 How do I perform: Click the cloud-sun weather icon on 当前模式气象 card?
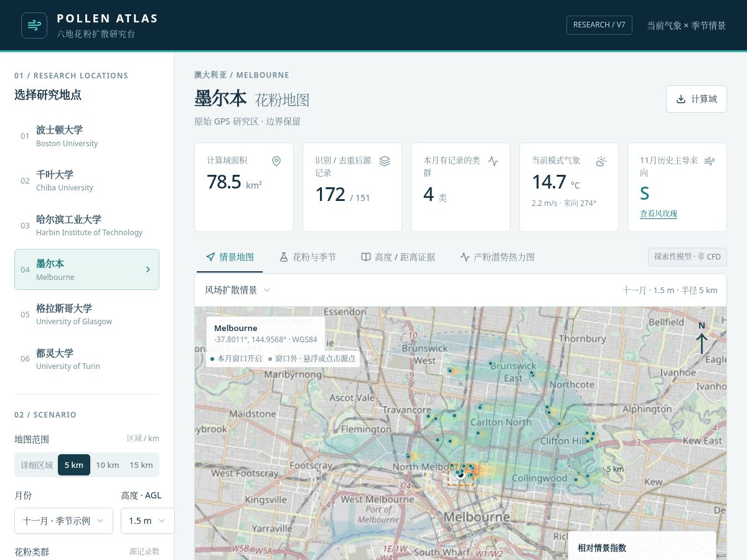pos(601,161)
